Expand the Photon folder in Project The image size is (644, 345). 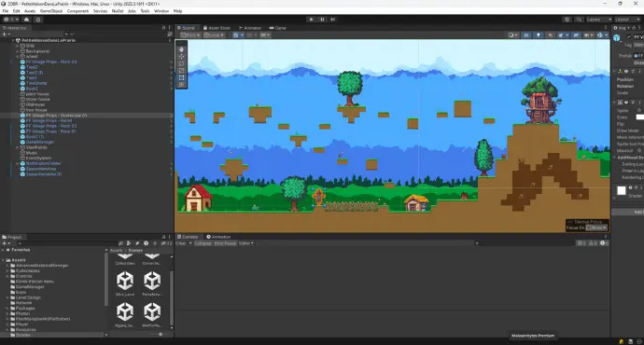[x=7, y=313]
